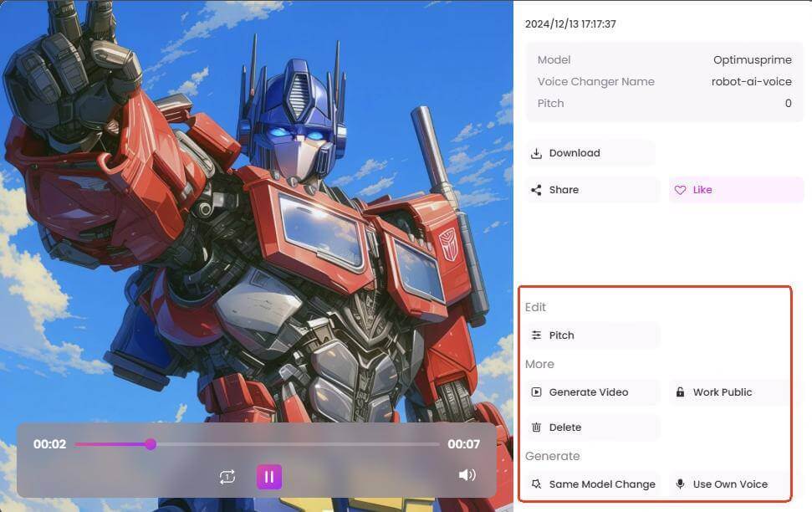Click the Optimusprime model name
Image resolution: width=812 pixels, height=512 pixels.
pyautogui.click(x=752, y=60)
